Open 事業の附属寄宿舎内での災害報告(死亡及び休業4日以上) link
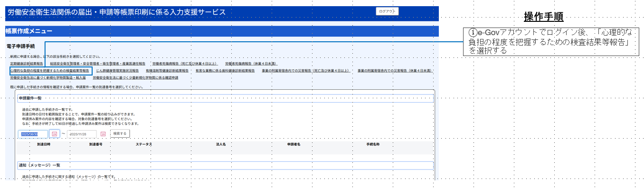Image resolution: width=644 pixels, height=188 pixels. (306, 70)
